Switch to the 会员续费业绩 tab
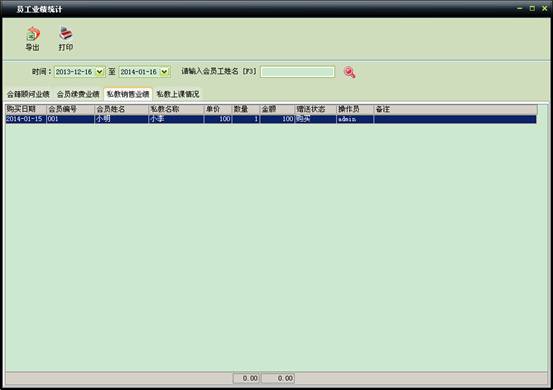 tap(78, 94)
